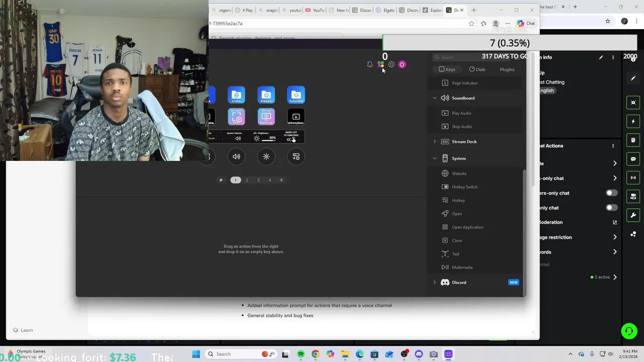Viewport: 644px width, 362px height.
Task: Click the camera stream sidebar icon
Action: (633, 196)
